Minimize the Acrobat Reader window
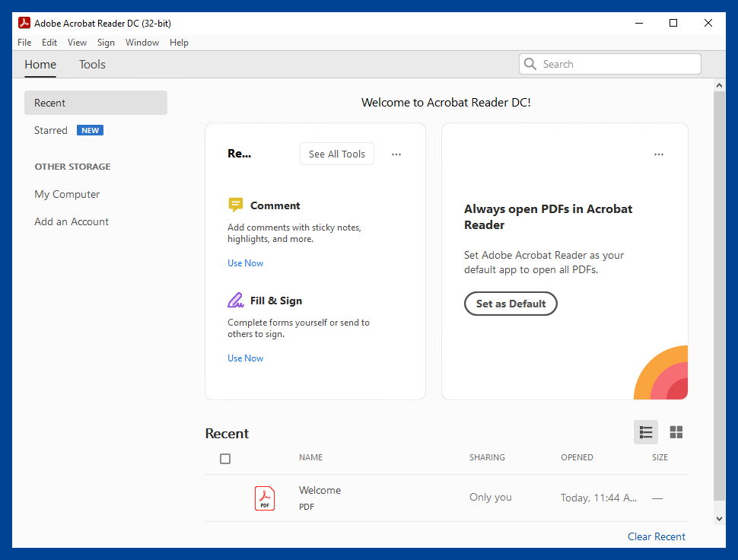 639,23
